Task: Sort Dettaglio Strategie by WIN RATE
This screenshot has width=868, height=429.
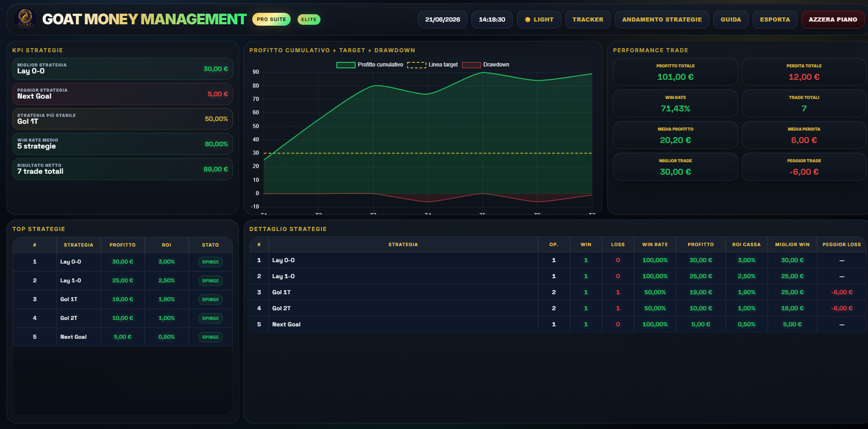Action: pyautogui.click(x=655, y=245)
